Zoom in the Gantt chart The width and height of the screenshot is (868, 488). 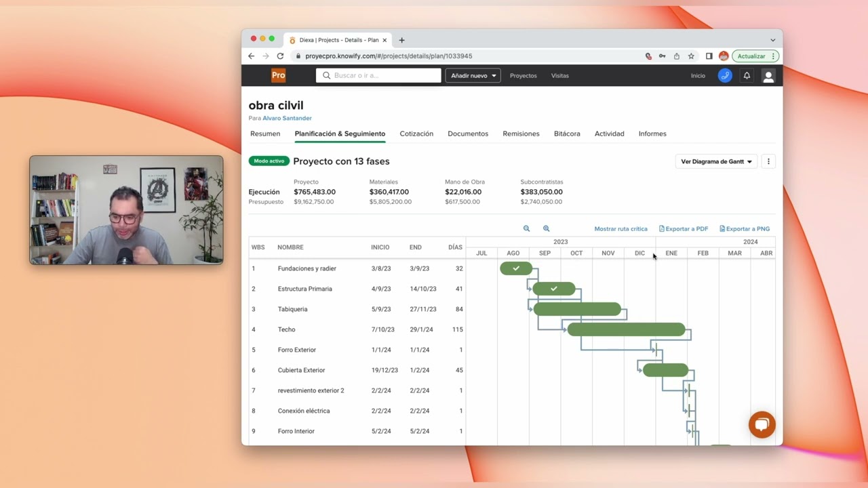(546, 229)
